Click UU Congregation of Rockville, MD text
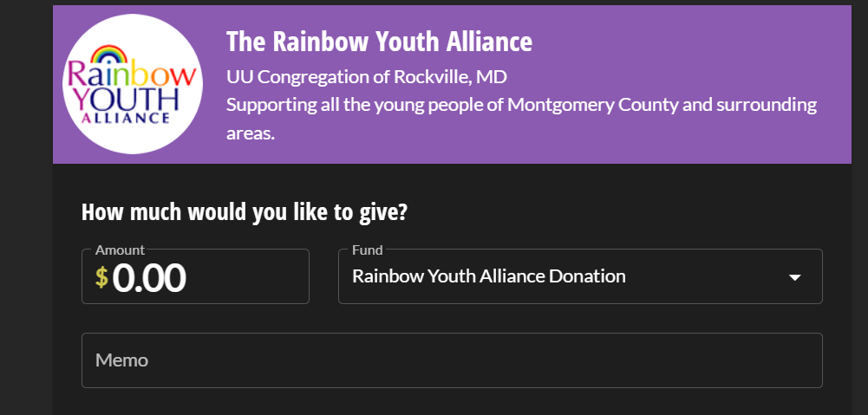Image resolution: width=868 pixels, height=415 pixels. [x=366, y=77]
